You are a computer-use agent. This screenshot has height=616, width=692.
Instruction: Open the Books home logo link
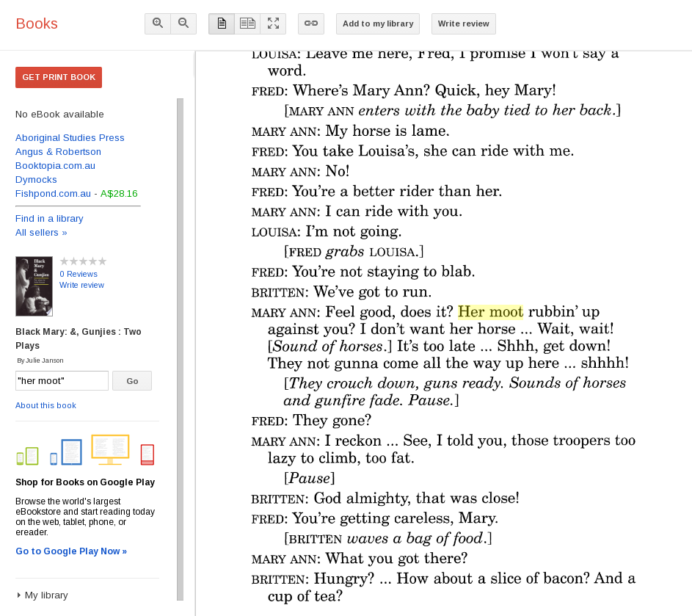click(37, 23)
